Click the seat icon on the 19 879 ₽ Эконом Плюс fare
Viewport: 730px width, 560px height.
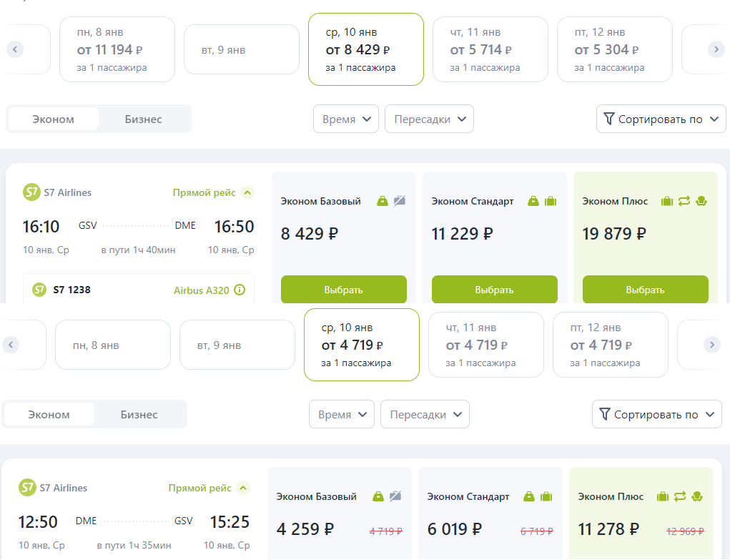(x=701, y=201)
